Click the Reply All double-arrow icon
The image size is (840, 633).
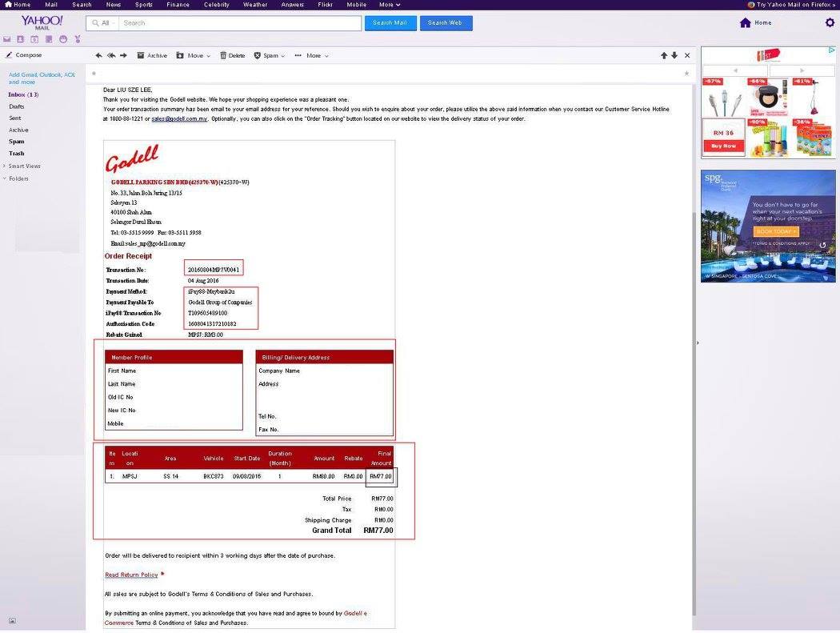click(111, 55)
